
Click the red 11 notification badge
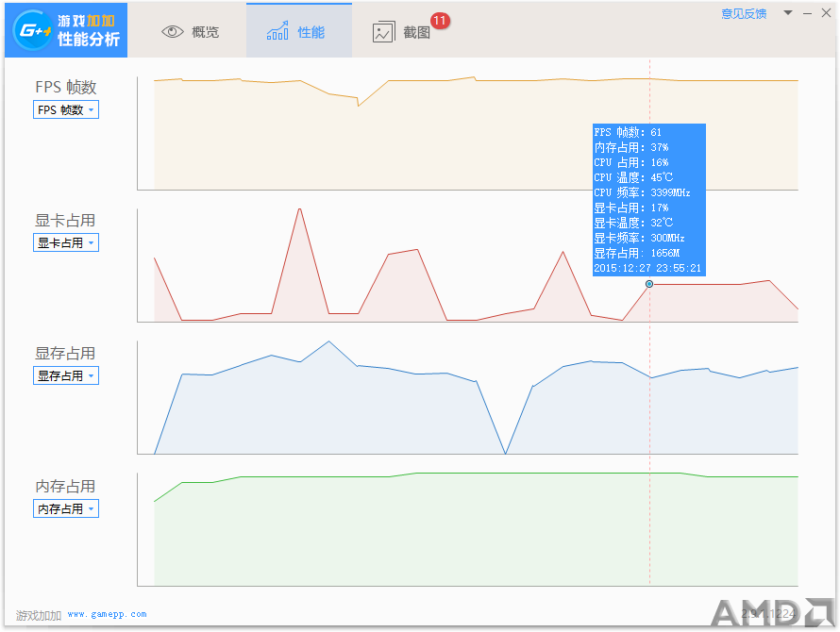tap(440, 21)
